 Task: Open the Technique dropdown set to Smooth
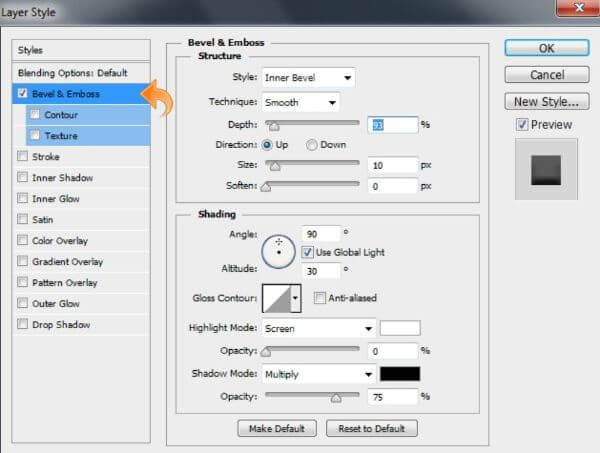pos(300,102)
